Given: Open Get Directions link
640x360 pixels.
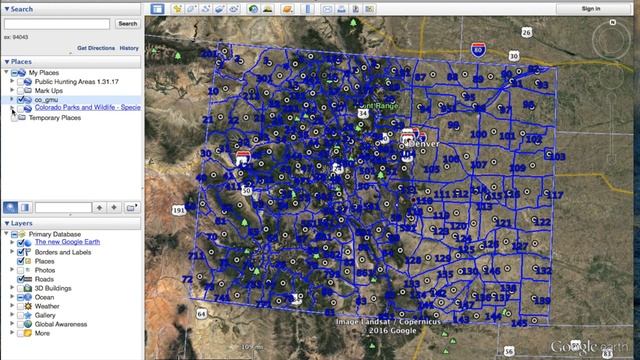Looking at the screenshot, I should click(96, 48).
